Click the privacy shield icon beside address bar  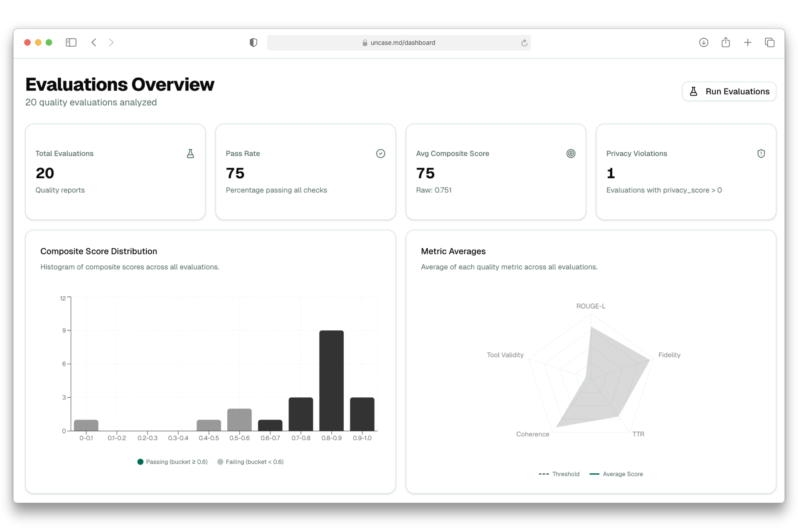point(253,42)
